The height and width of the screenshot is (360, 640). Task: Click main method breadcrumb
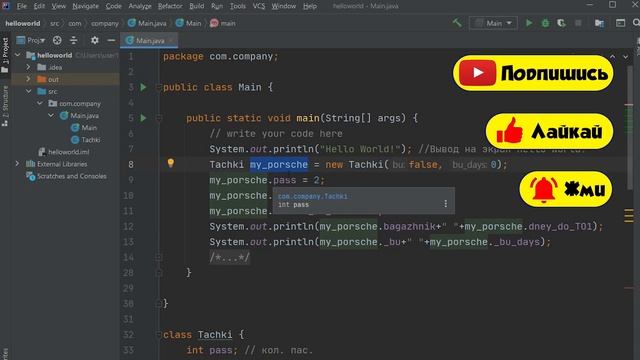pyautogui.click(x=223, y=23)
